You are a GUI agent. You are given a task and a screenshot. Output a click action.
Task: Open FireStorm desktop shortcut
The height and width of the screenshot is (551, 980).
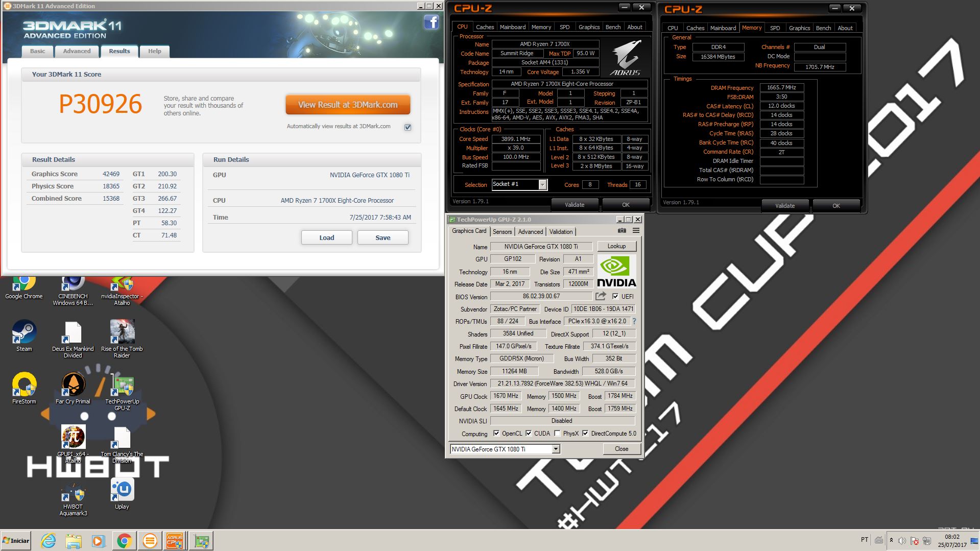pos(24,388)
